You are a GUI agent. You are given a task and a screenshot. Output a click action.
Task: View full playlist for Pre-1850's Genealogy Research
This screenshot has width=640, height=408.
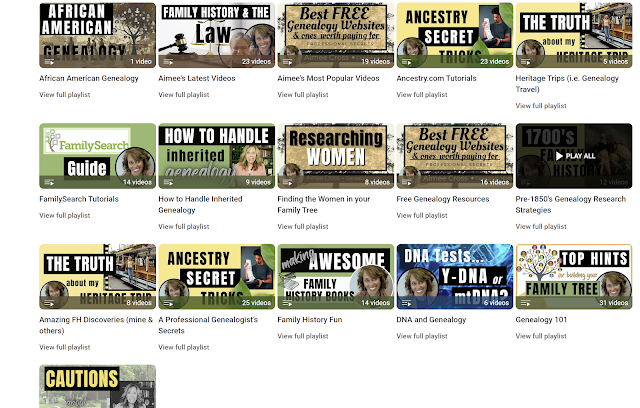(541, 226)
